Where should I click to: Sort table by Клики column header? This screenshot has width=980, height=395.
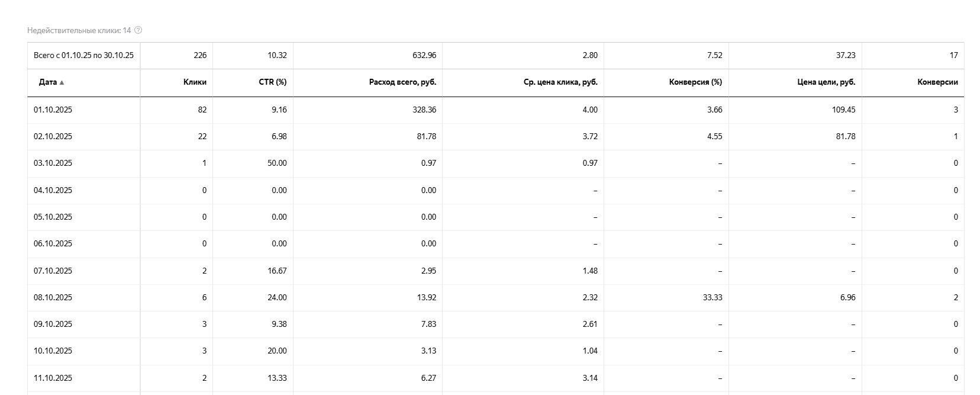pyautogui.click(x=195, y=82)
